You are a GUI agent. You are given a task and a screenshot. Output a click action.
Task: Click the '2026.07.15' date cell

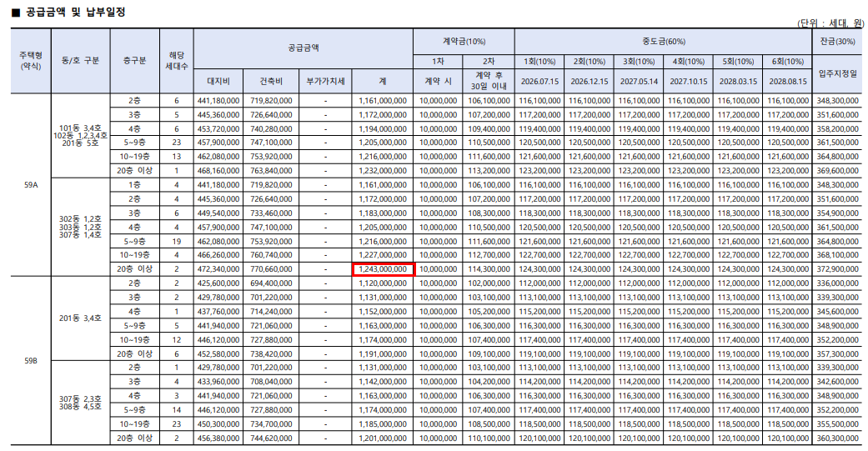(x=539, y=82)
